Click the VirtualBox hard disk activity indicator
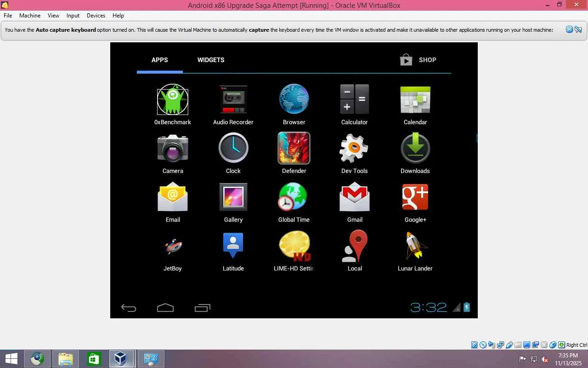The height and width of the screenshot is (368, 588). pyautogui.click(x=475, y=345)
